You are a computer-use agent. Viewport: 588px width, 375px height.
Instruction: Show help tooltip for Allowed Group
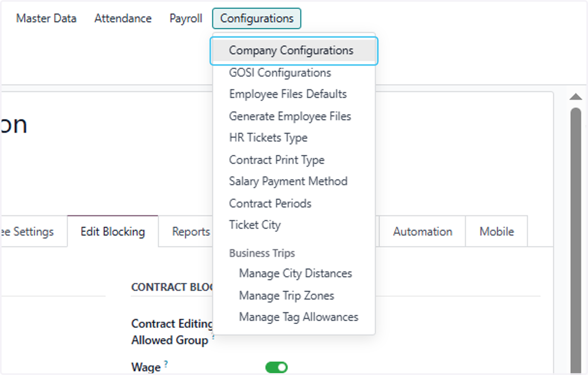214,337
